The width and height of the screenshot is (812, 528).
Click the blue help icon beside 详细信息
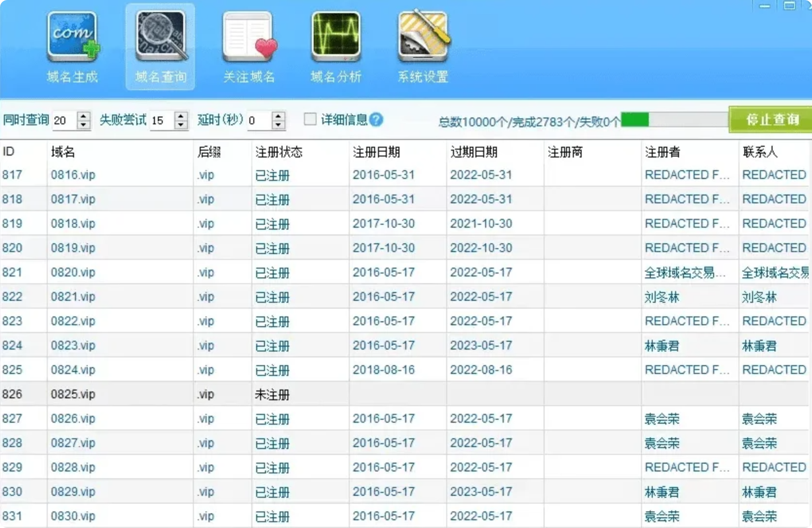376,119
